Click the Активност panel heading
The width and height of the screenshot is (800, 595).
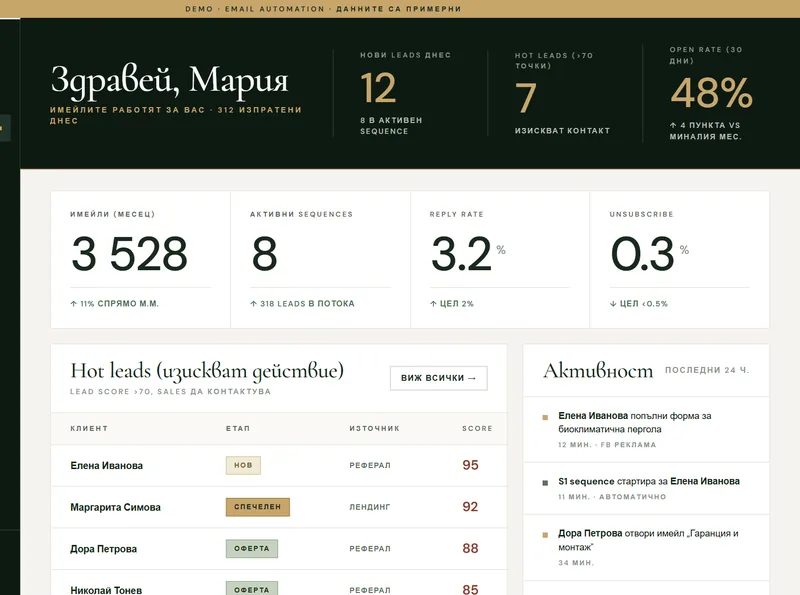598,371
